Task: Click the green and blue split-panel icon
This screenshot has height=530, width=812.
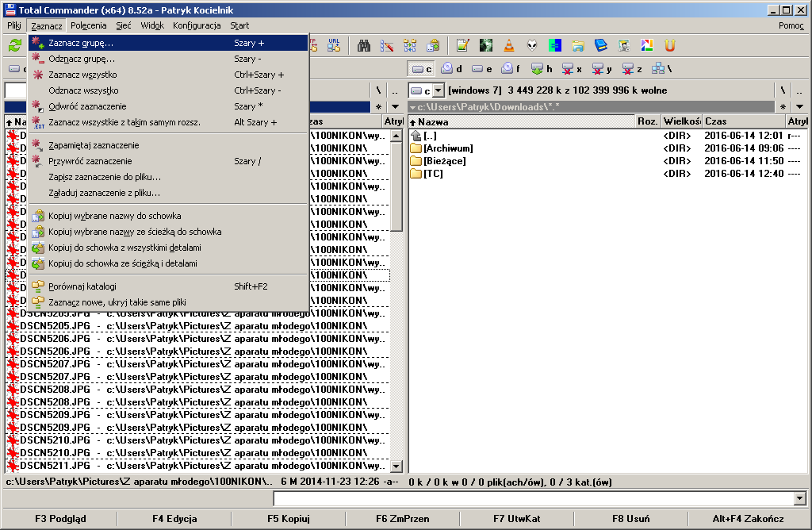Action: pyautogui.click(x=554, y=45)
